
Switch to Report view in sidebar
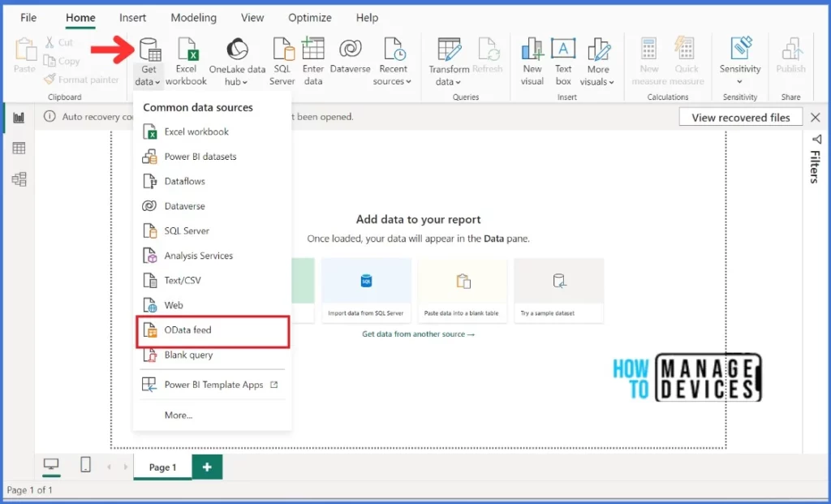[x=19, y=118]
